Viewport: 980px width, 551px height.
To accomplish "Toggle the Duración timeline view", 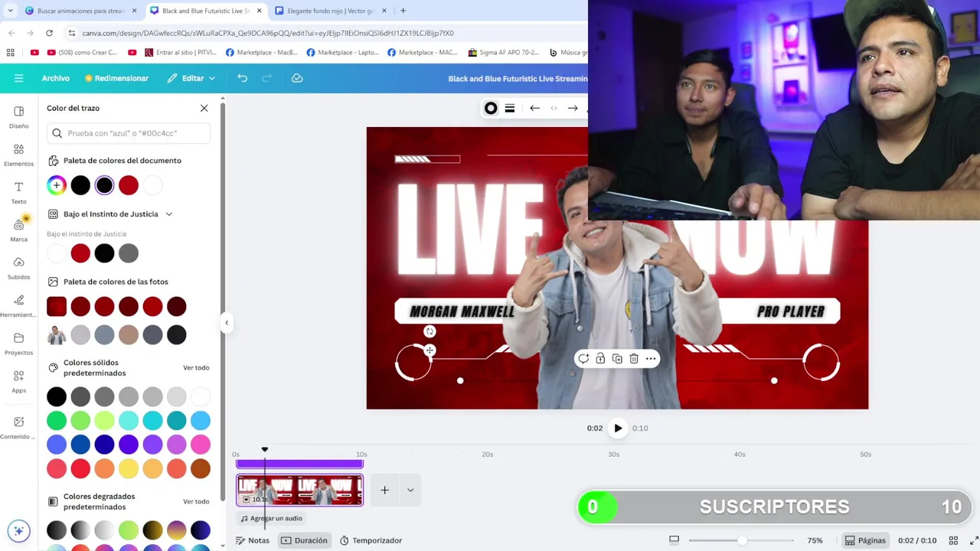I will [304, 540].
